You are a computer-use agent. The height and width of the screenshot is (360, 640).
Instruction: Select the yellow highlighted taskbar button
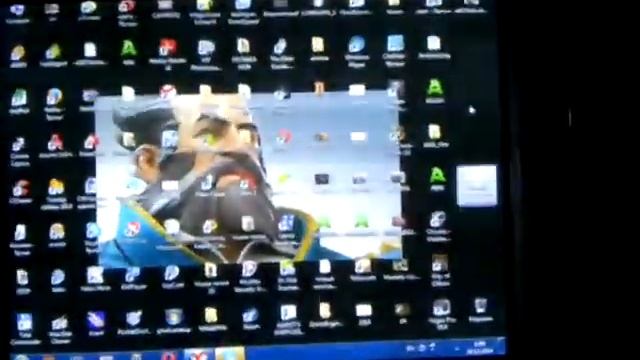coord(230,354)
